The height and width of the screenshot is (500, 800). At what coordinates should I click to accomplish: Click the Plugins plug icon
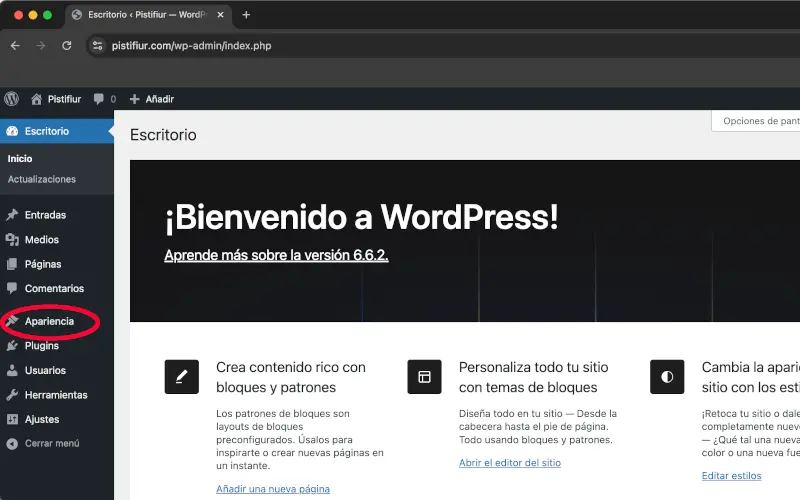(12, 345)
